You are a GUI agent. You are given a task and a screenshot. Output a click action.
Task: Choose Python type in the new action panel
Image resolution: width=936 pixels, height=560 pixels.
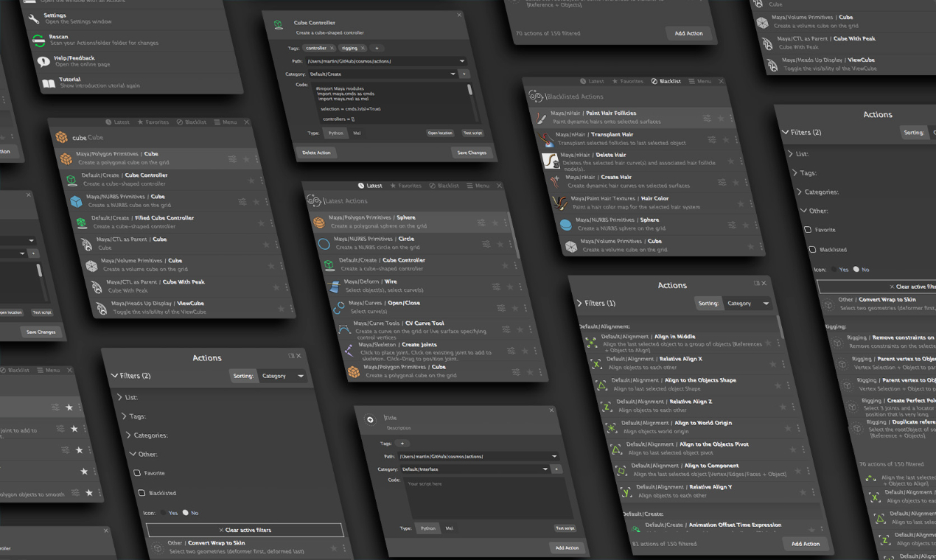tap(428, 528)
